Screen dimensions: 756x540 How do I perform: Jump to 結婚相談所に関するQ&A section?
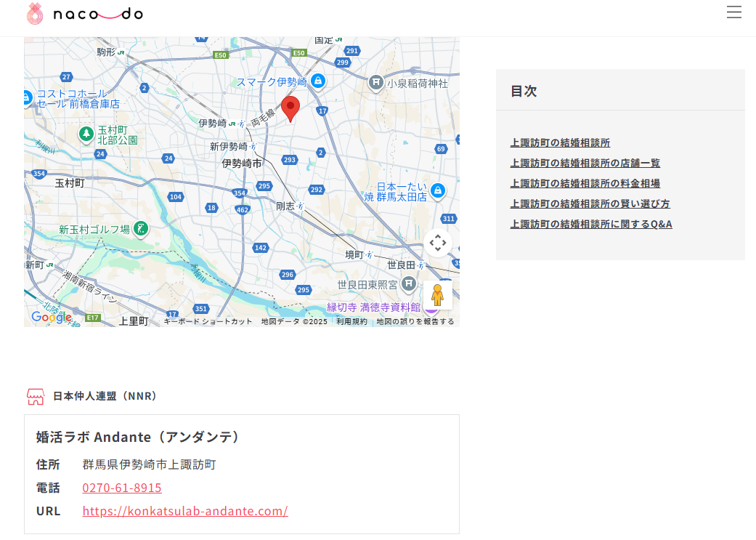tap(590, 224)
